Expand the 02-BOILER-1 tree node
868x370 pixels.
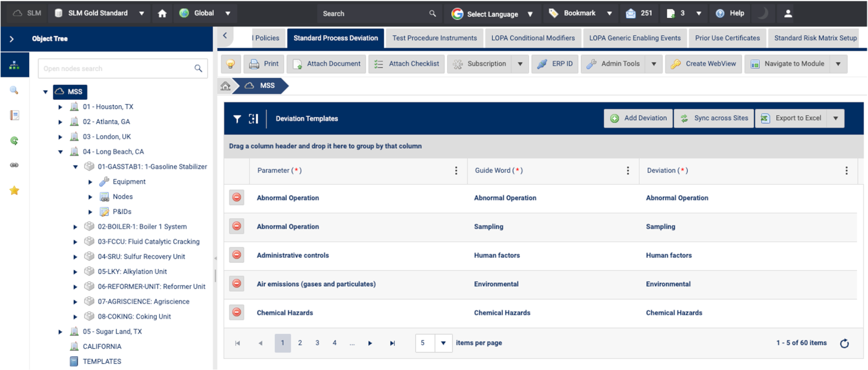pos(76,227)
